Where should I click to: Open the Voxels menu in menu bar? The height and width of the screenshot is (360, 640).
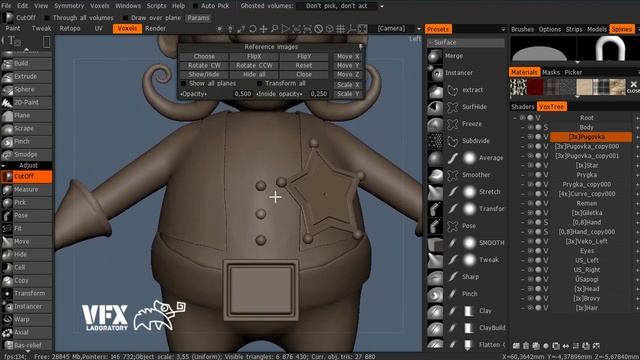click(x=100, y=6)
